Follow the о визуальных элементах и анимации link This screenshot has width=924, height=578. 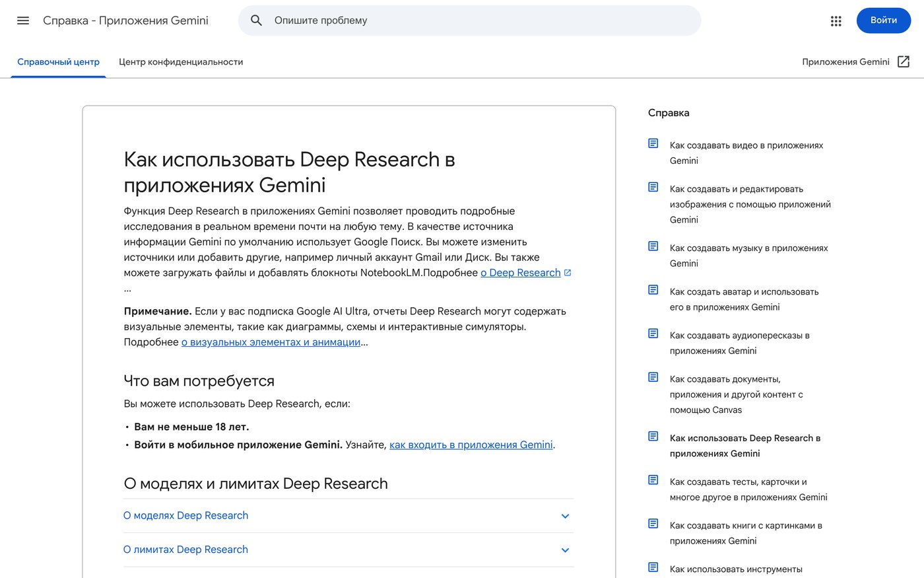point(271,342)
